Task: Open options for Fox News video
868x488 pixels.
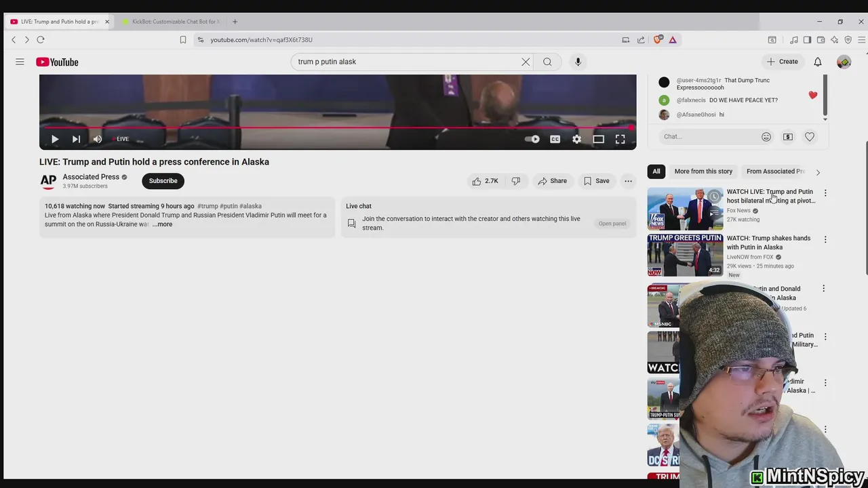Action: [x=825, y=193]
